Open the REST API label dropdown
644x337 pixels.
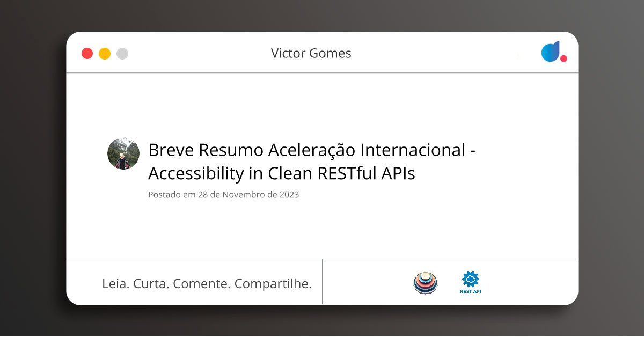[470, 292]
